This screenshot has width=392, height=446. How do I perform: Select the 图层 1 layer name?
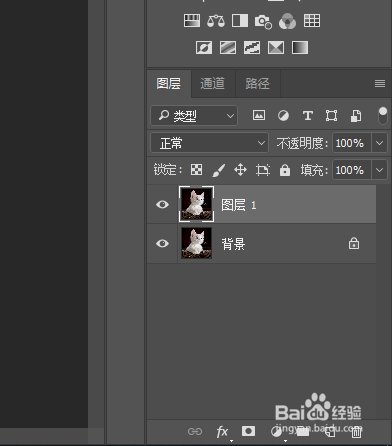pyautogui.click(x=239, y=205)
